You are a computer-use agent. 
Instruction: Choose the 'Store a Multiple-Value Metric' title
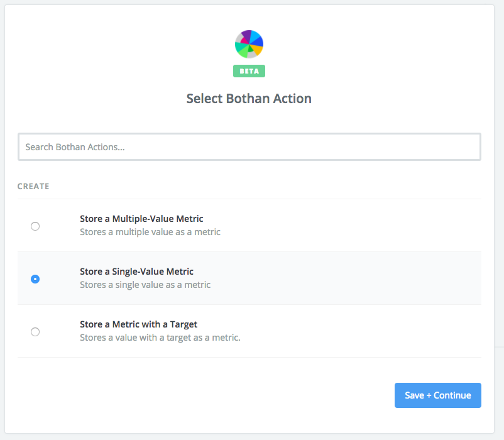pos(141,219)
